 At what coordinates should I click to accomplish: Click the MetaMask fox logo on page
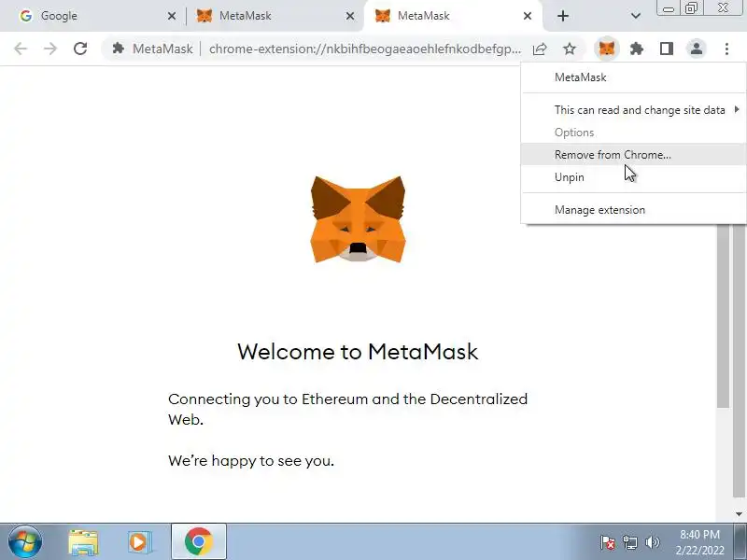coord(358,219)
